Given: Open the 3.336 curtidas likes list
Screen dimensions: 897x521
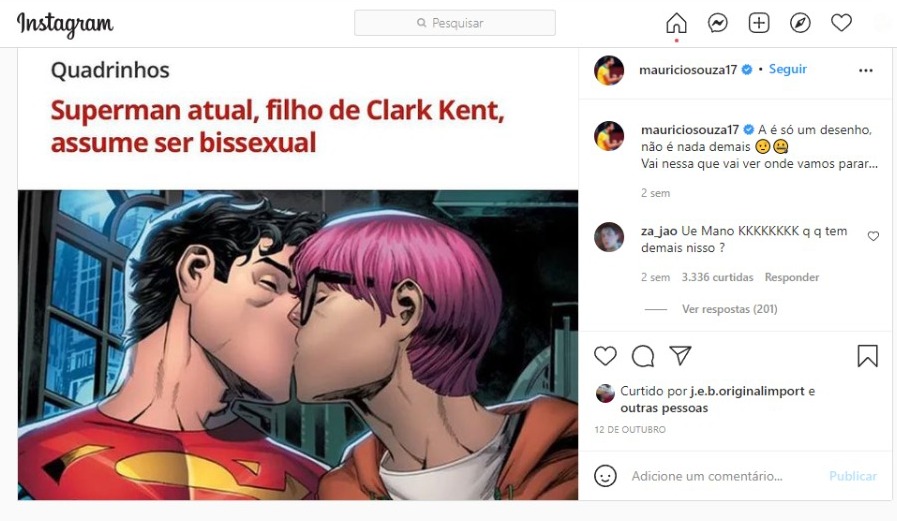Looking at the screenshot, I should pyautogui.click(x=717, y=277).
